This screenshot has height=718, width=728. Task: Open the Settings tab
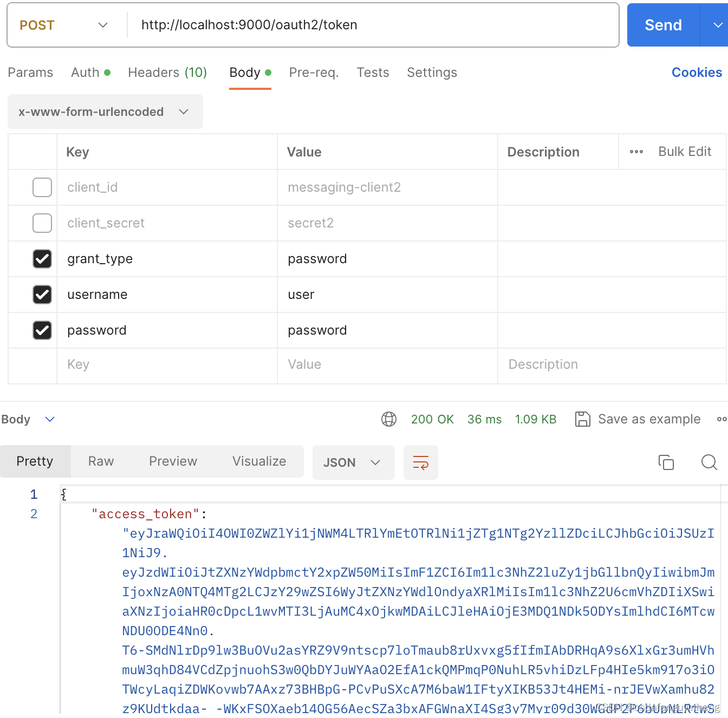pos(432,73)
